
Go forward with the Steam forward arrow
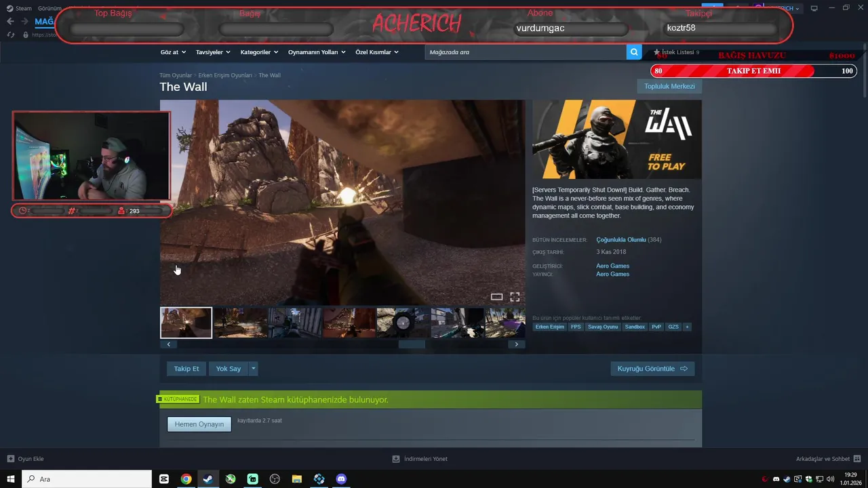point(25,22)
